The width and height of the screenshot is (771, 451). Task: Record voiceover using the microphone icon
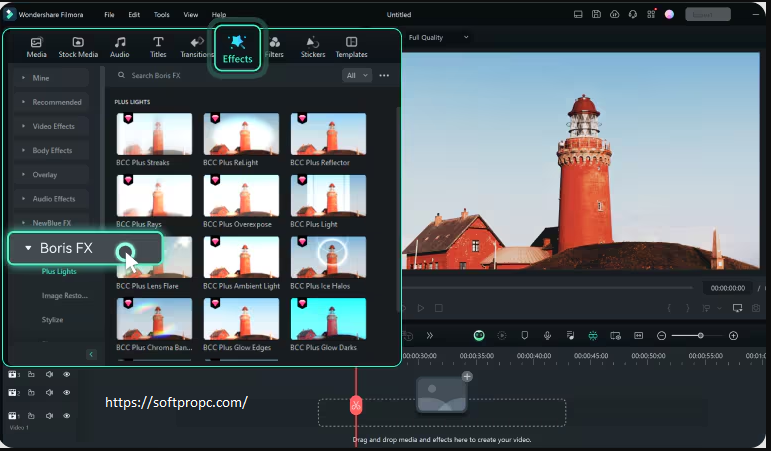coord(547,335)
